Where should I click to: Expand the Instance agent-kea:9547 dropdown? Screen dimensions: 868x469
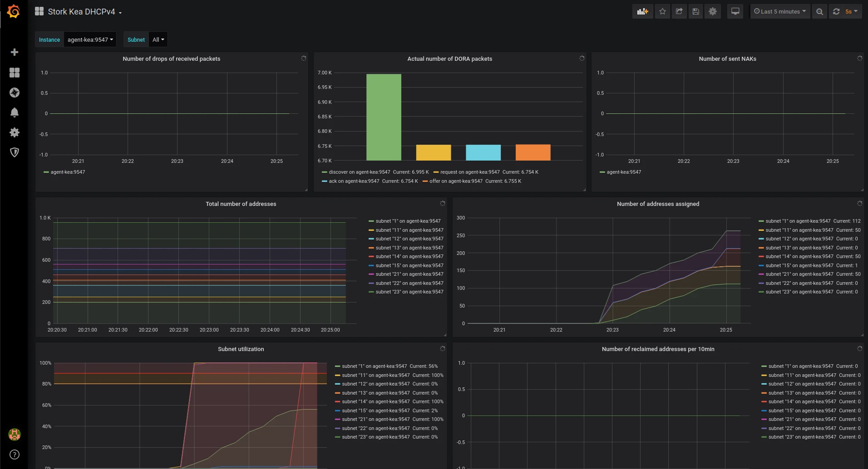(90, 39)
